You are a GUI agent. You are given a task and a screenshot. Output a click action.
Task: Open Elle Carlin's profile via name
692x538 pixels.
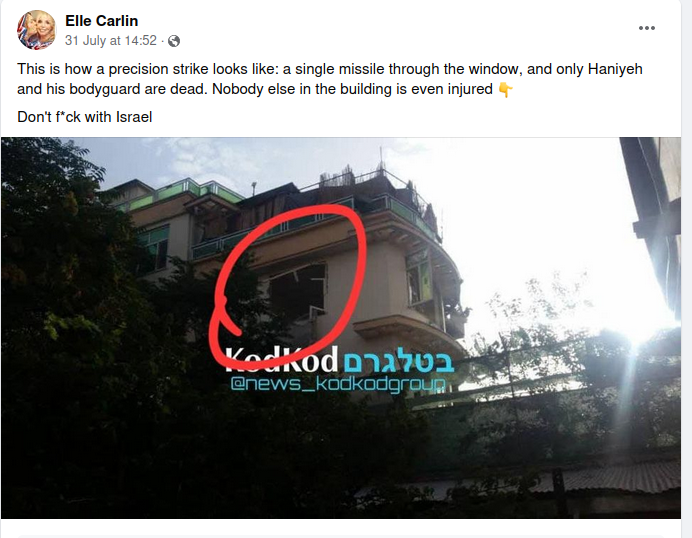tap(102, 21)
